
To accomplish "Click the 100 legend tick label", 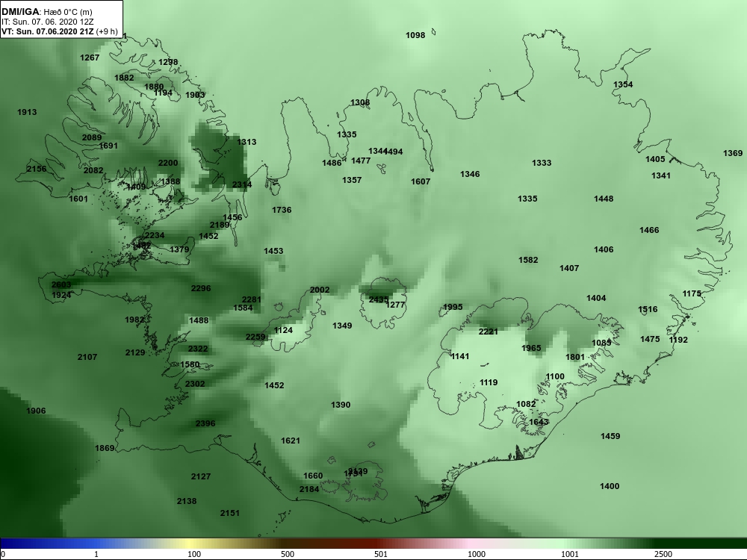I will pos(194,554).
